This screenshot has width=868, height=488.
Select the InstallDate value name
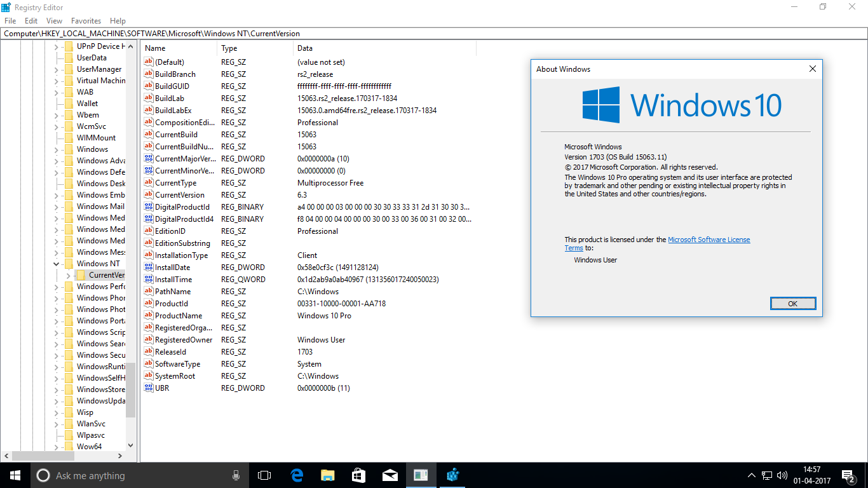(x=172, y=268)
